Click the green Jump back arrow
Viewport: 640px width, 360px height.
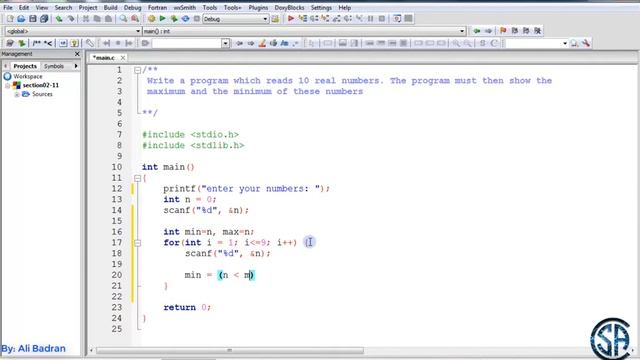(x=476, y=31)
